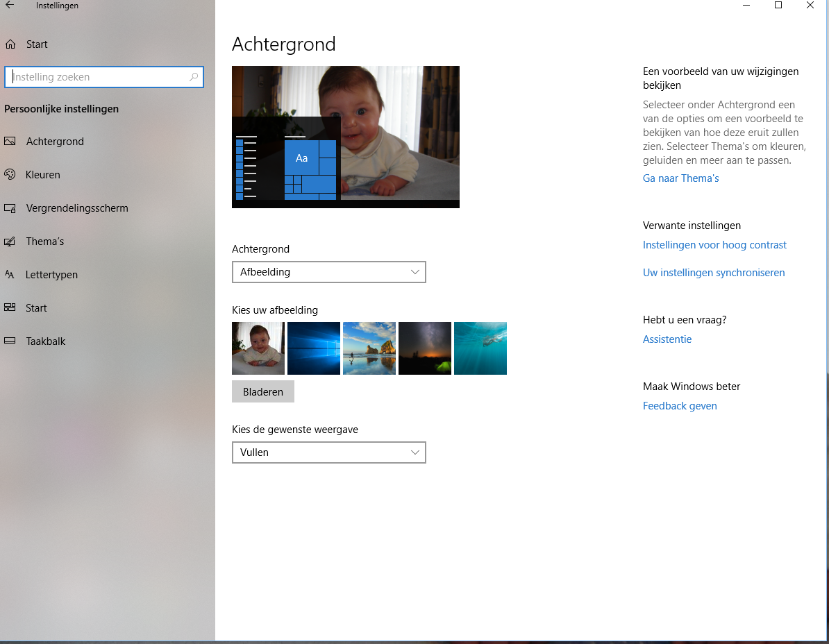
Task: Click the large background preview image
Action: click(x=345, y=137)
